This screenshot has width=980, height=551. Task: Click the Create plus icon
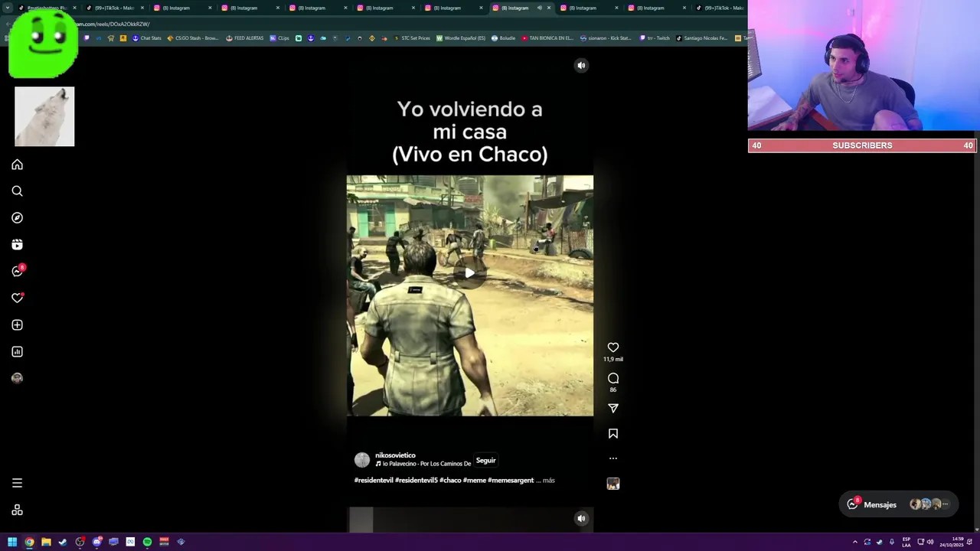(x=17, y=325)
